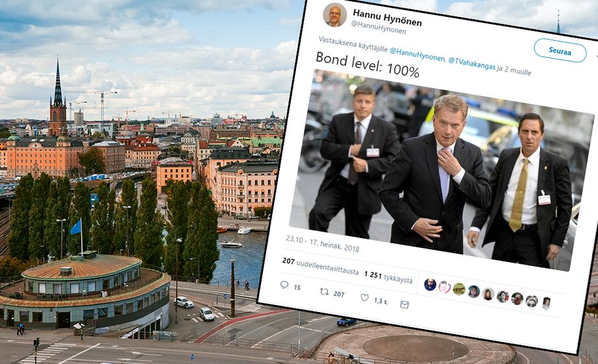Click the green landscape liker avatar
The height and width of the screenshot is (364, 598).
pos(459,289)
